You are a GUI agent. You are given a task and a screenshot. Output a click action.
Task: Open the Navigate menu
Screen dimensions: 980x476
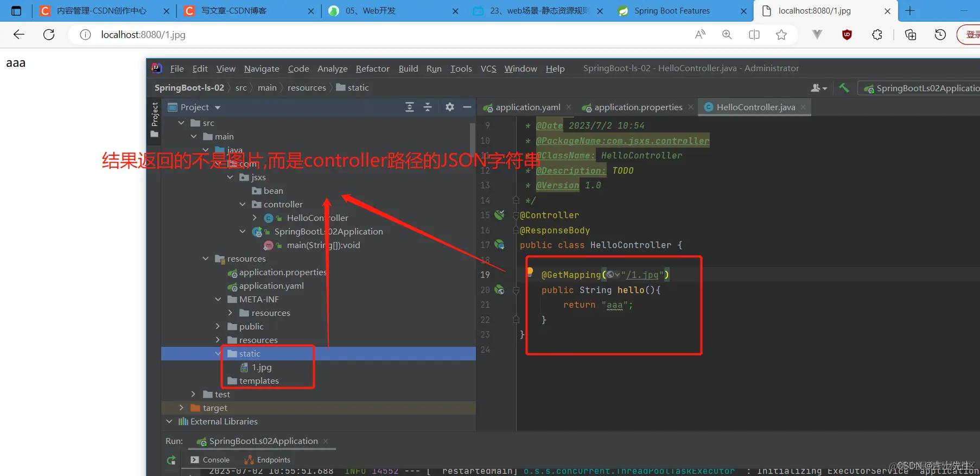click(x=262, y=68)
